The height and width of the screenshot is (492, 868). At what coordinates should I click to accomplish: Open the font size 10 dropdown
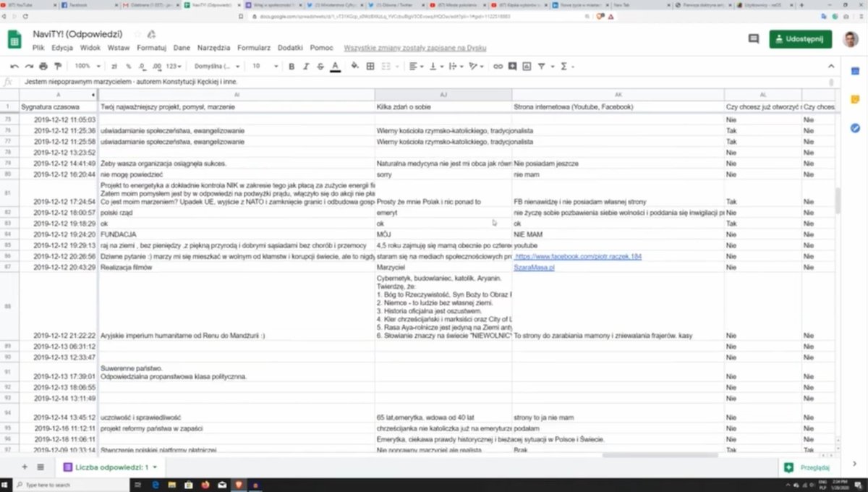click(x=264, y=66)
